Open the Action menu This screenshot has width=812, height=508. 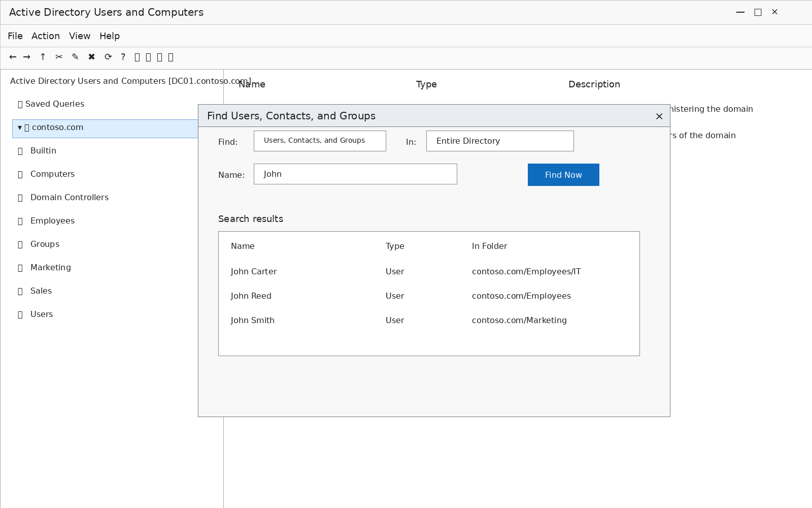(46, 36)
